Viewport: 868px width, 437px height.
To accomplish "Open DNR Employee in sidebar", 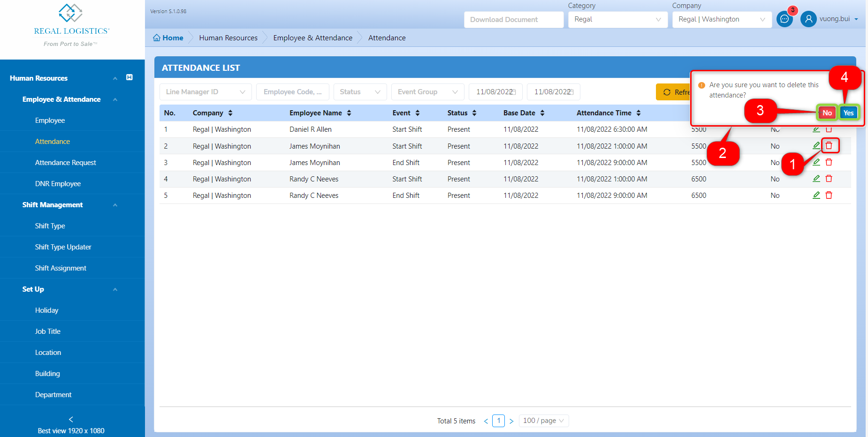I will (58, 184).
